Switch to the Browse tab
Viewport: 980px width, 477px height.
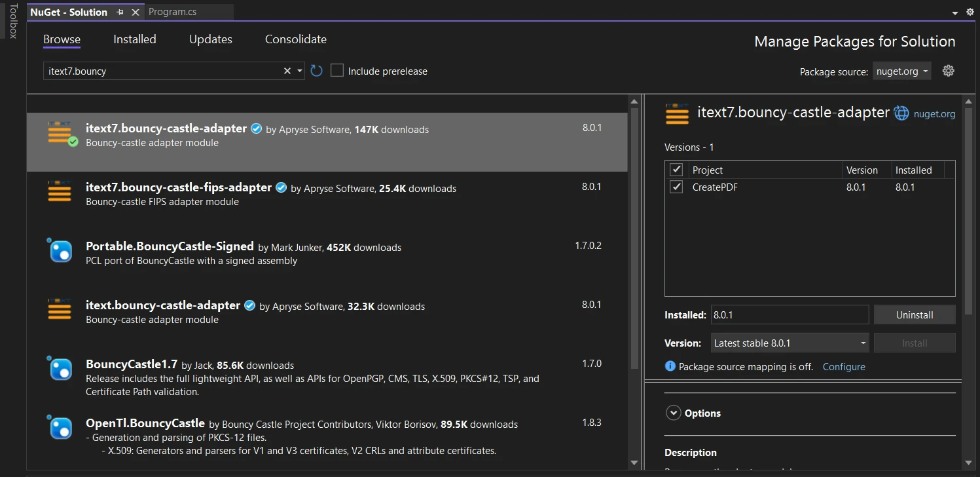62,39
